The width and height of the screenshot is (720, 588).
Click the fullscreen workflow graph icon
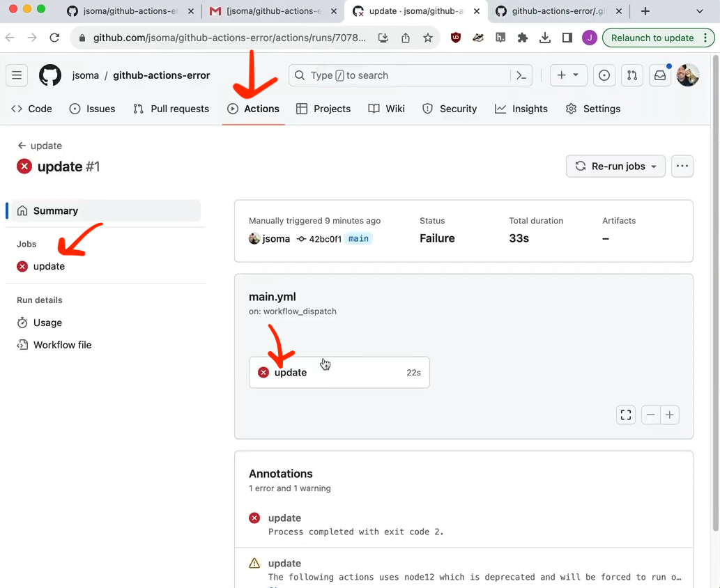click(x=626, y=415)
